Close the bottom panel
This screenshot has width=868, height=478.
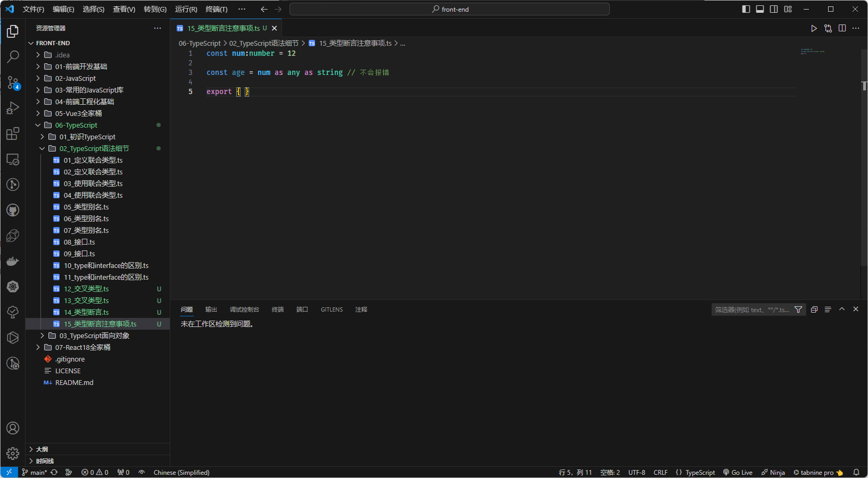pos(856,309)
